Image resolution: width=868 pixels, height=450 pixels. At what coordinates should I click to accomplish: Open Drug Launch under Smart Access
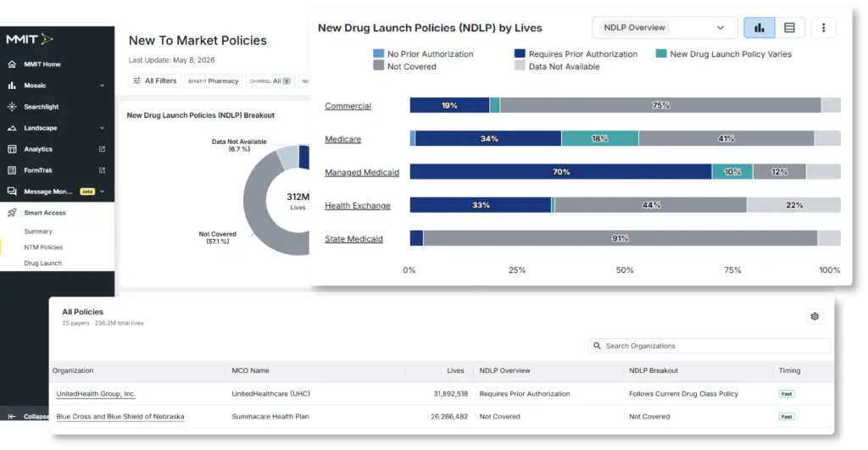[42, 264]
